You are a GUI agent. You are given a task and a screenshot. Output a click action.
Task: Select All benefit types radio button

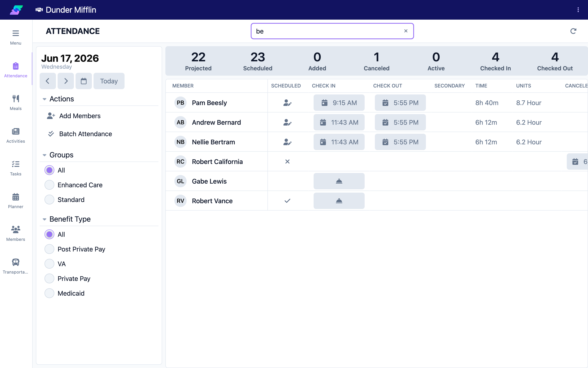pyautogui.click(x=49, y=234)
